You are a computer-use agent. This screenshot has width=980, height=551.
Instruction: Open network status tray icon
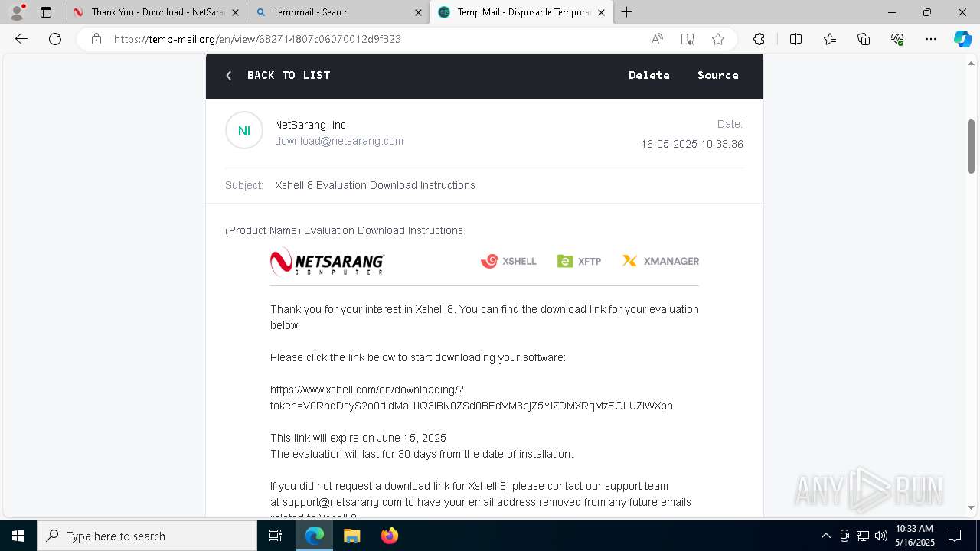click(863, 536)
